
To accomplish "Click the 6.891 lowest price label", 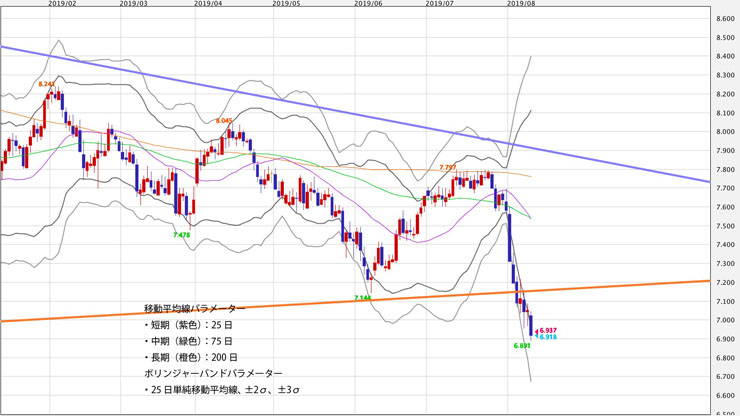I will 522,346.
